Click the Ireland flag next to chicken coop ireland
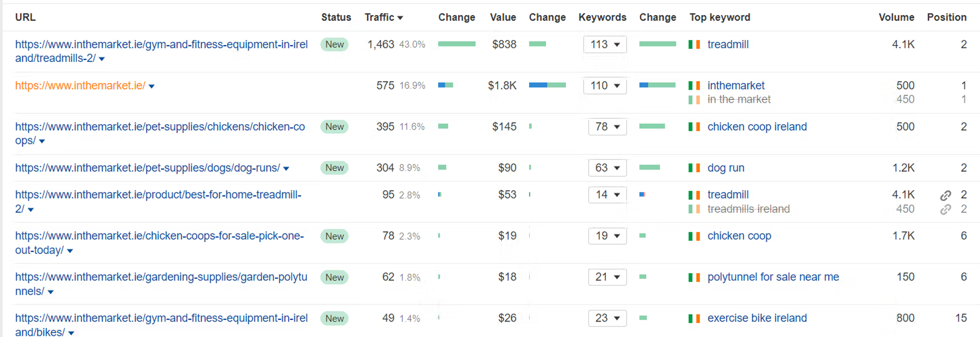This screenshot has width=980, height=337. click(694, 127)
